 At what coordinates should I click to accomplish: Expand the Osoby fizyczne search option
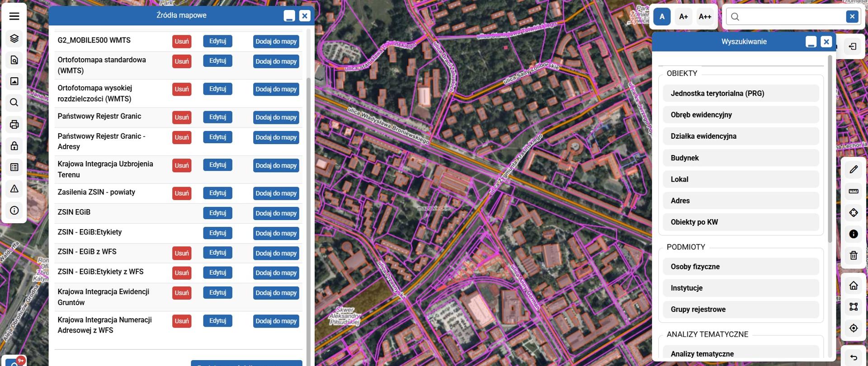point(741,267)
